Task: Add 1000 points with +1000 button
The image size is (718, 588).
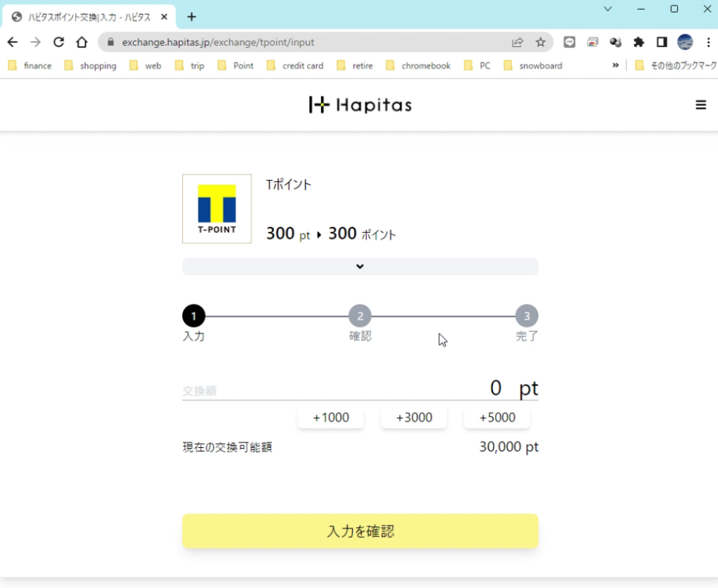Action: pyautogui.click(x=331, y=417)
